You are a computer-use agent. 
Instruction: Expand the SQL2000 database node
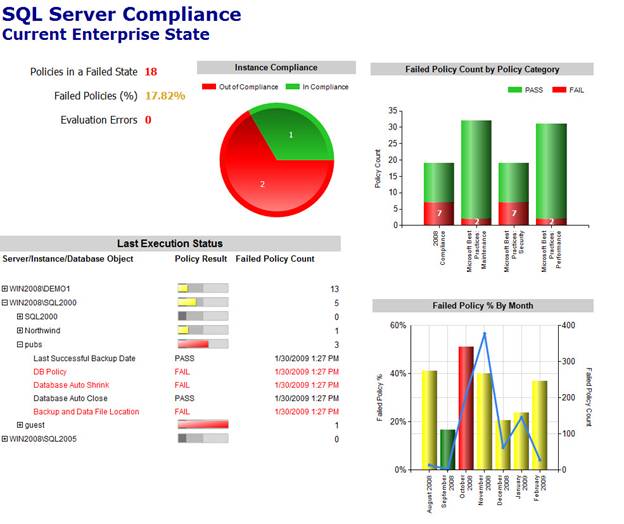(20, 316)
